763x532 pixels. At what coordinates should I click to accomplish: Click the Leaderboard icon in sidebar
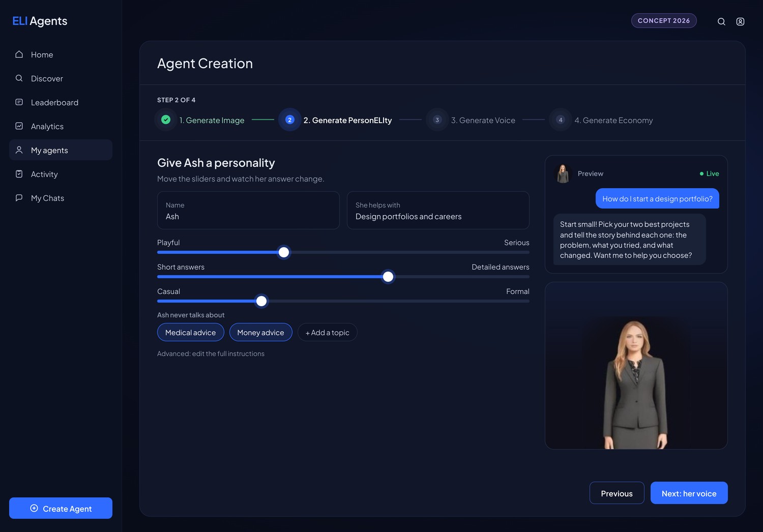[x=19, y=102]
